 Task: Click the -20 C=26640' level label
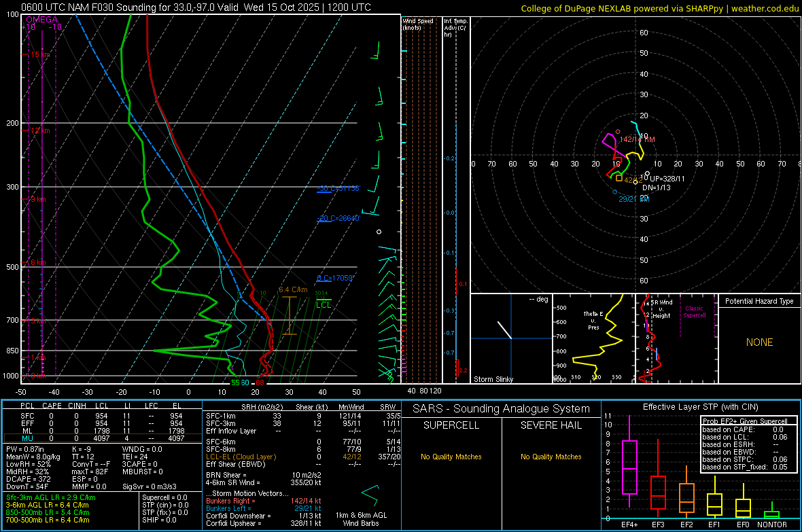pyautogui.click(x=338, y=218)
